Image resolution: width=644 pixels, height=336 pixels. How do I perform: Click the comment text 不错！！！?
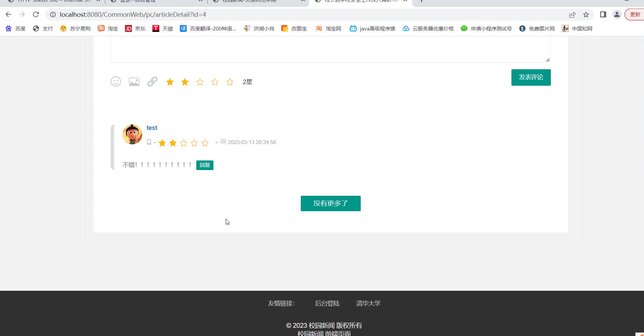pos(157,165)
